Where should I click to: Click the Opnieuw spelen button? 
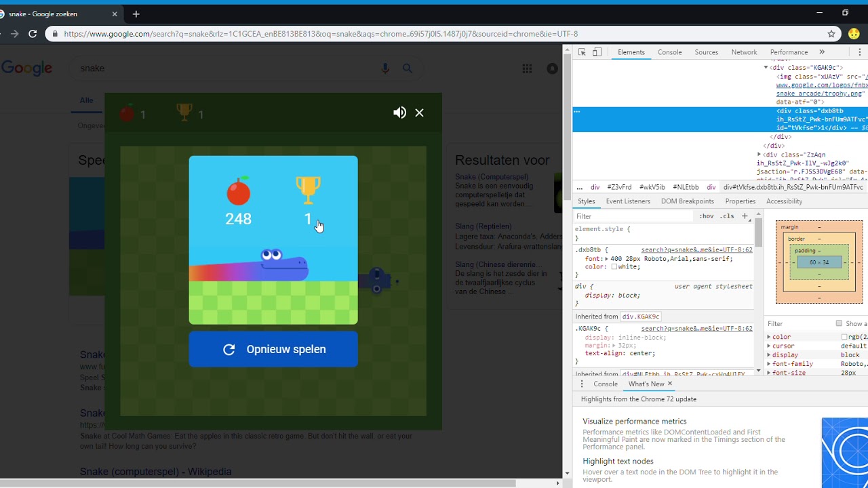click(x=273, y=349)
